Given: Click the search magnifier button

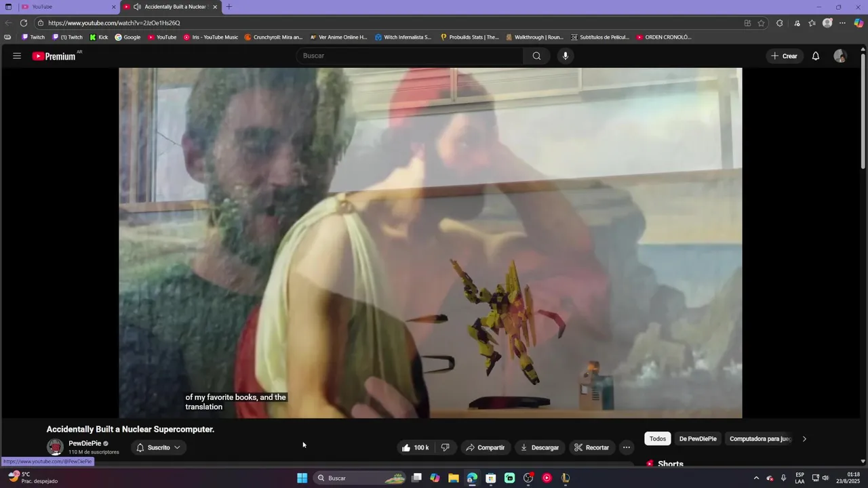Looking at the screenshot, I should tap(536, 56).
